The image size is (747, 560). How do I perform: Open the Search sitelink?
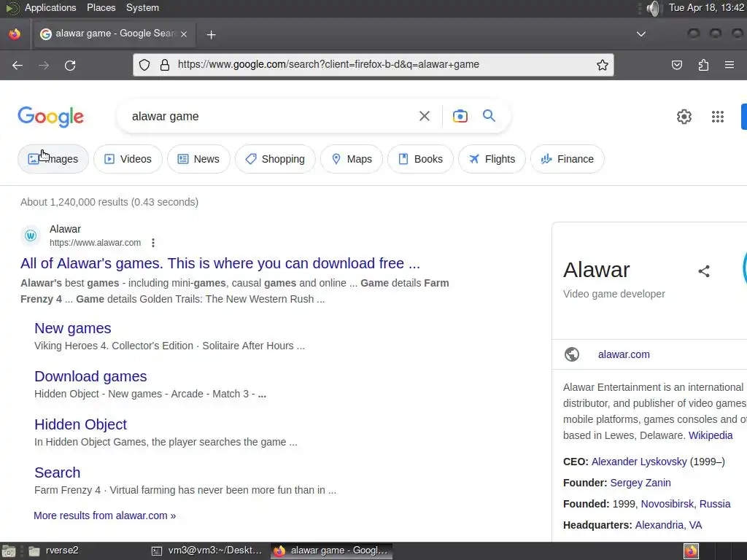coord(57,472)
